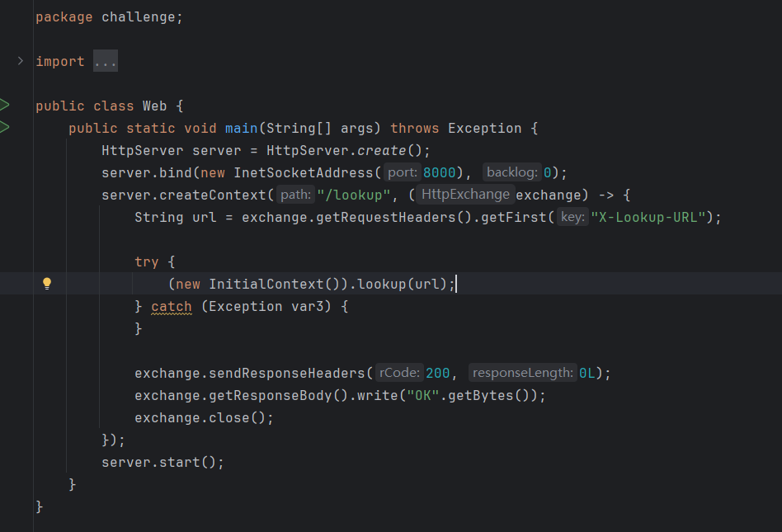The height and width of the screenshot is (532, 782).
Task: Place cursor on server.start() line
Action: (162, 462)
